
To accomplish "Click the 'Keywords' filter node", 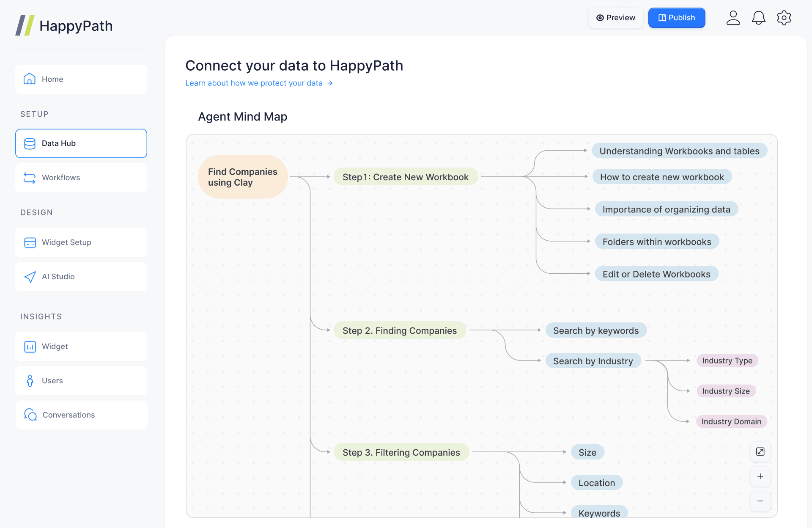I will click(599, 512).
